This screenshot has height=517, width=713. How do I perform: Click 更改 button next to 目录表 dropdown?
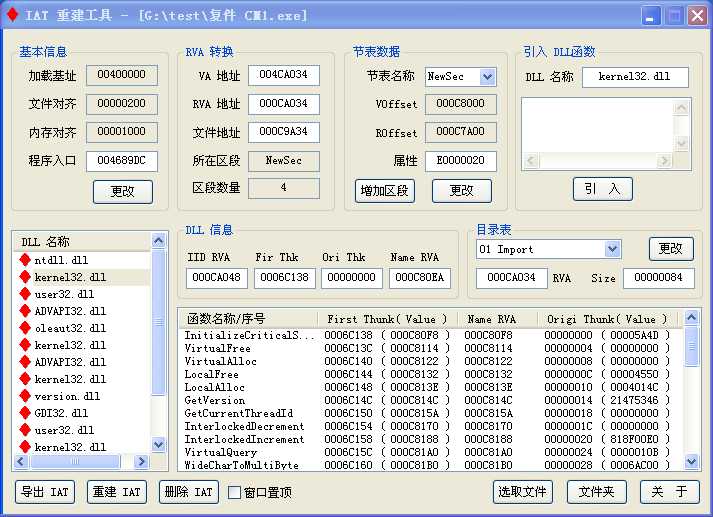[x=671, y=249]
